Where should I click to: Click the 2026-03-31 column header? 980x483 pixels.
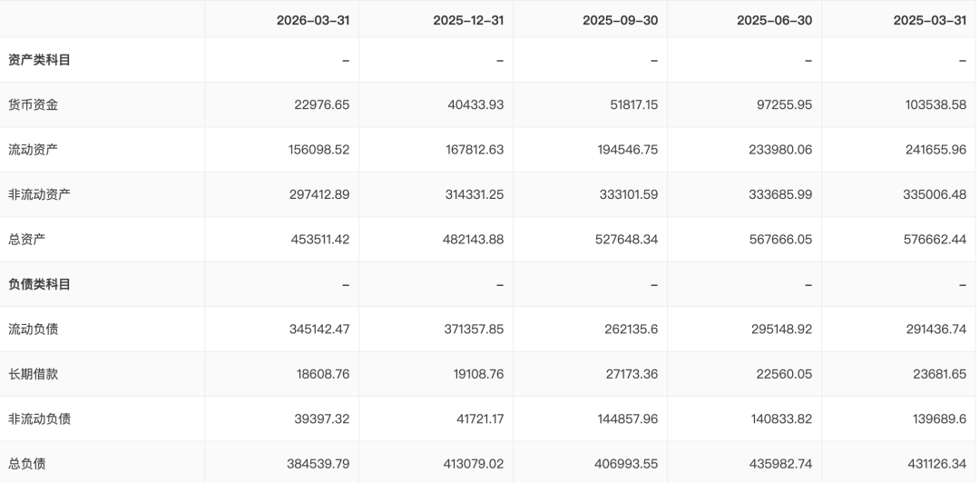point(313,20)
